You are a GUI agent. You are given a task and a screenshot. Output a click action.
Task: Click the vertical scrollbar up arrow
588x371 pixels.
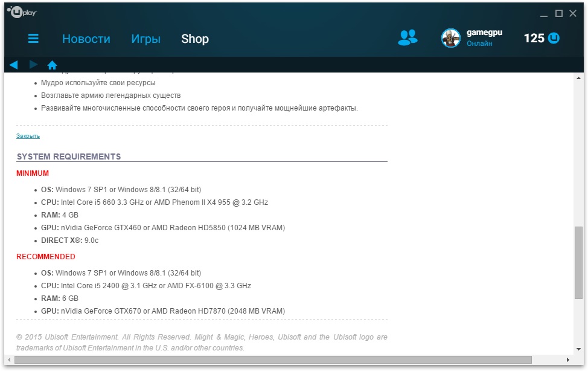tap(578, 78)
